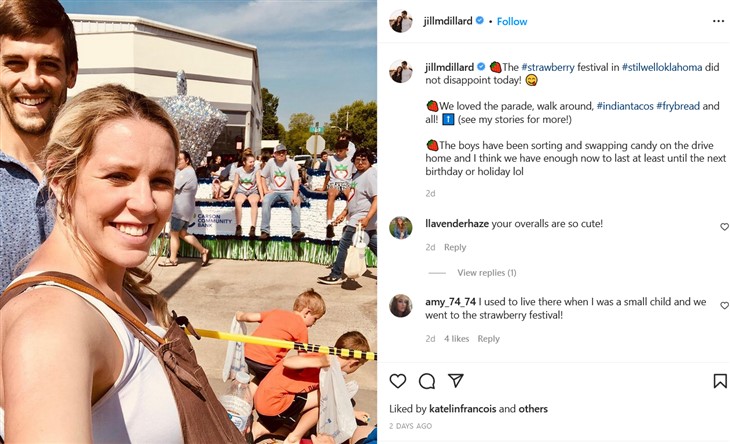
Task: Open the #stilwelloklahoma hashtag
Action: (662, 67)
